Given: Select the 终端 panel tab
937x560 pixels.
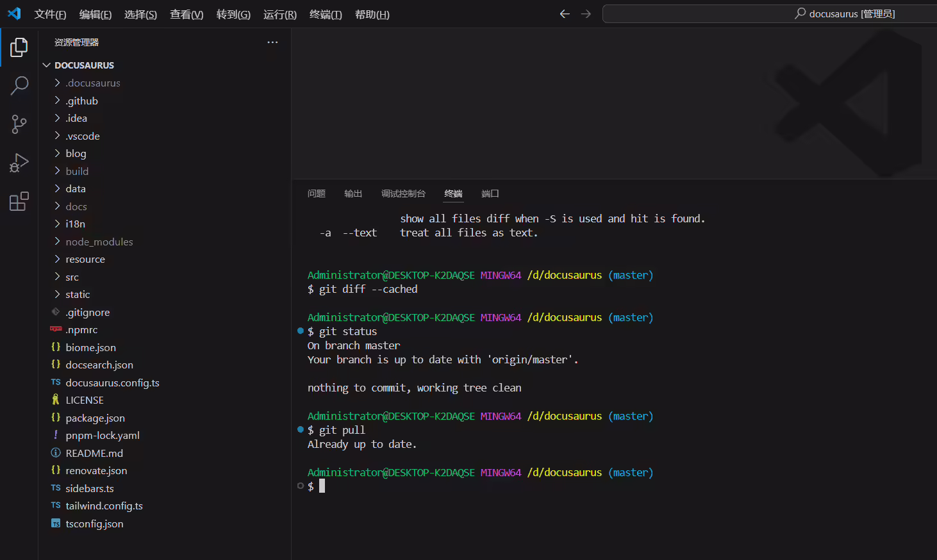Looking at the screenshot, I should (453, 194).
